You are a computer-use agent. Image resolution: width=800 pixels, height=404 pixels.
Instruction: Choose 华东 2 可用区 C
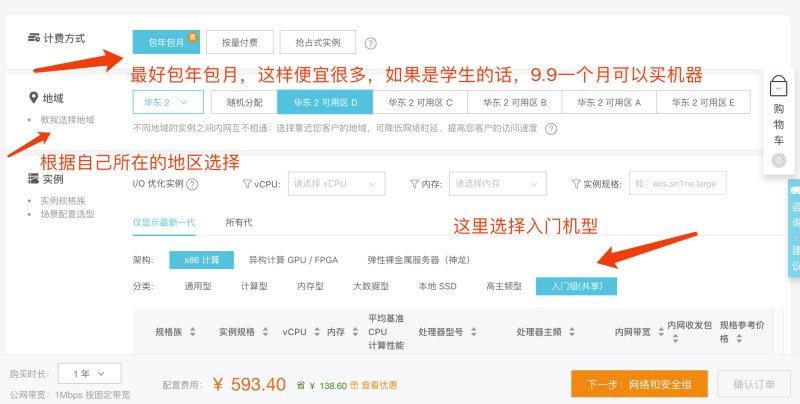420,102
